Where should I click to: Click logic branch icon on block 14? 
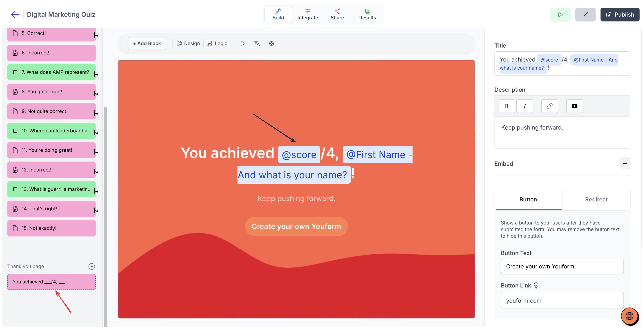(x=95, y=211)
